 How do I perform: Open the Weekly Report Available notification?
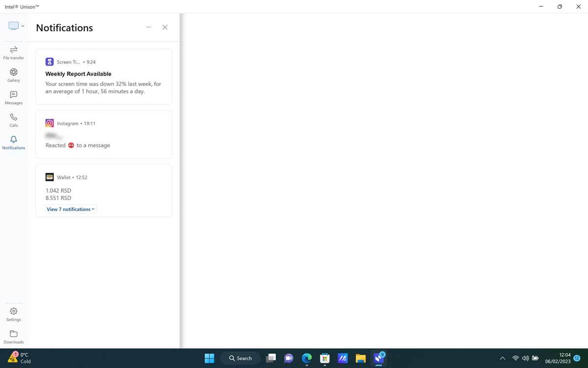104,77
